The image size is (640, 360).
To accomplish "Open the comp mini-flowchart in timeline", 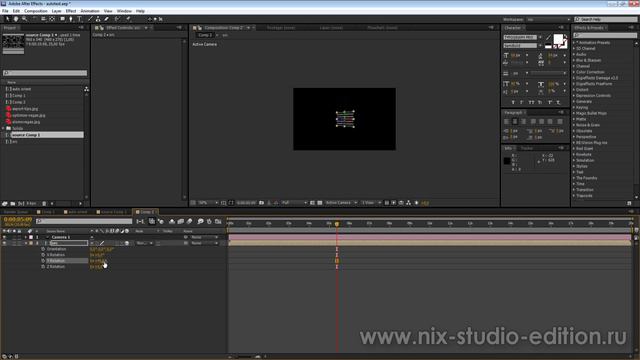I will pos(140,221).
